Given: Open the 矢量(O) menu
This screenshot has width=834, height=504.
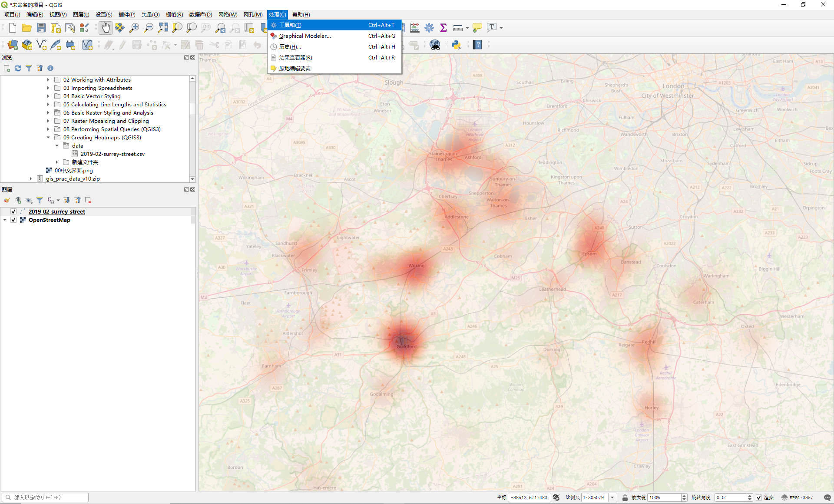Looking at the screenshot, I should tap(150, 15).
